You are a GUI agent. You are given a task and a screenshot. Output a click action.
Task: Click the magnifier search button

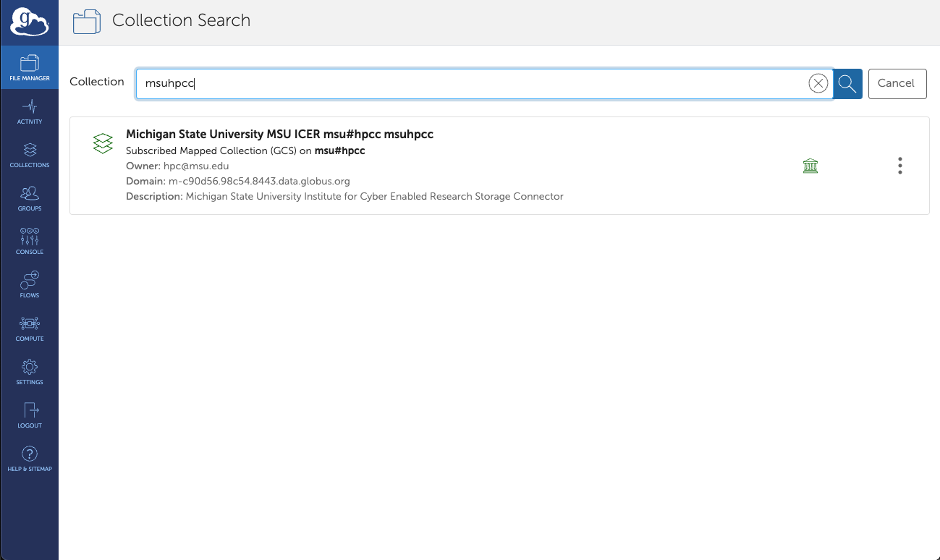(x=847, y=84)
